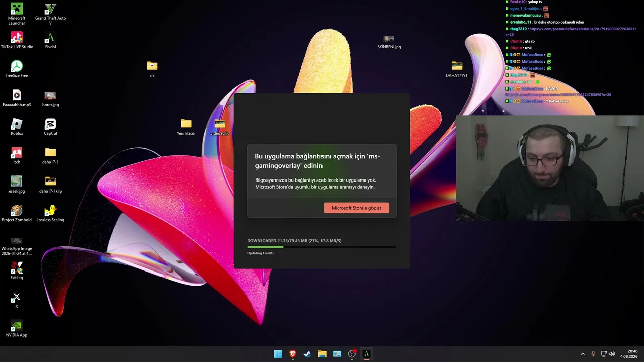
Task: Select the Yeni klasör folder
Action: [x=186, y=127]
